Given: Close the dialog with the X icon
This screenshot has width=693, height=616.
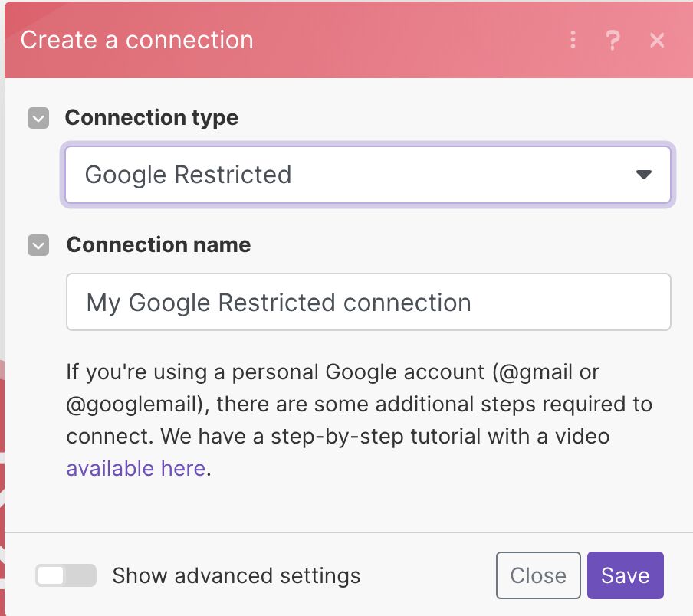Looking at the screenshot, I should coord(657,40).
